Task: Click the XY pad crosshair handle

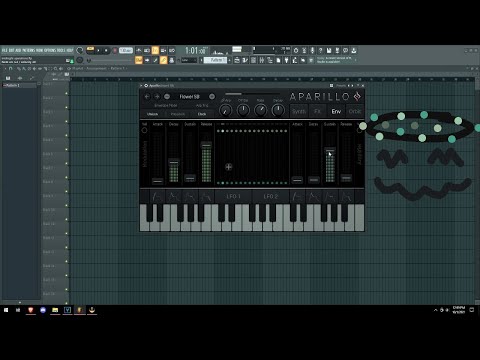Action: pyautogui.click(x=229, y=167)
